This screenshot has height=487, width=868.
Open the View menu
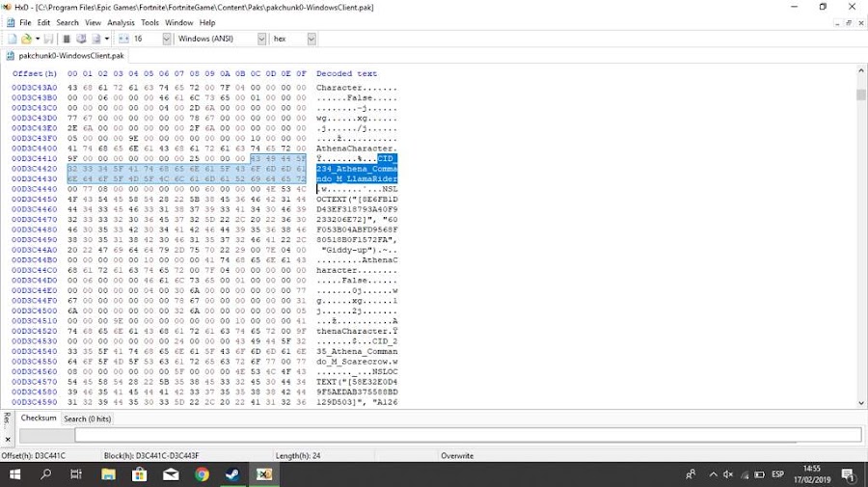coord(93,23)
